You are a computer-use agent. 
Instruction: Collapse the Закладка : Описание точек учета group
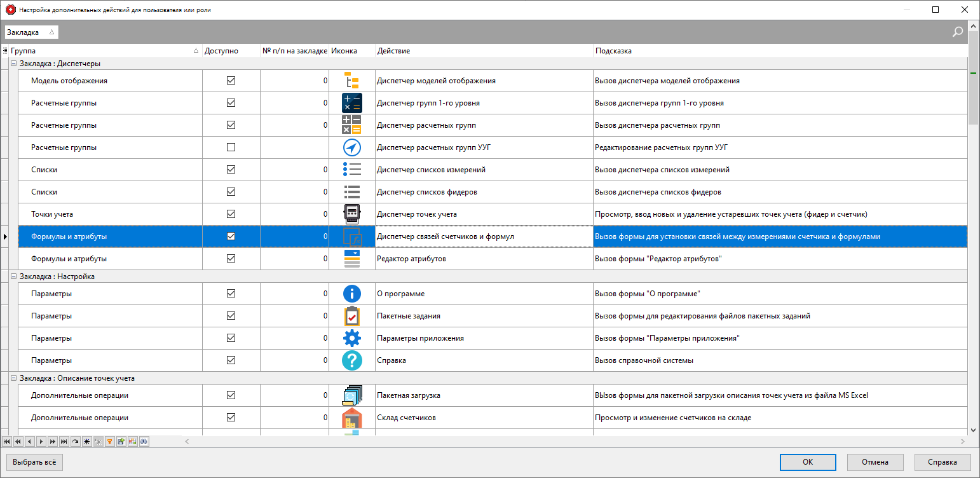pos(13,378)
